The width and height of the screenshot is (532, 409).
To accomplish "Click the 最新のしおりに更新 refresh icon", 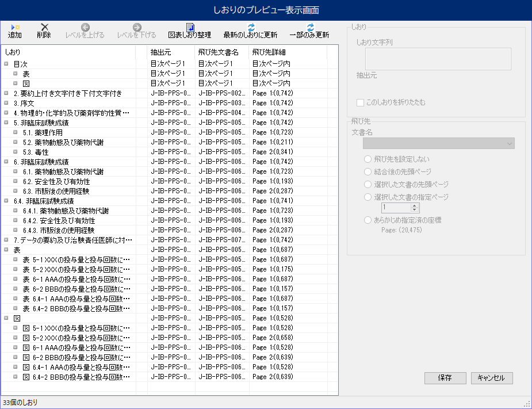I will (251, 27).
